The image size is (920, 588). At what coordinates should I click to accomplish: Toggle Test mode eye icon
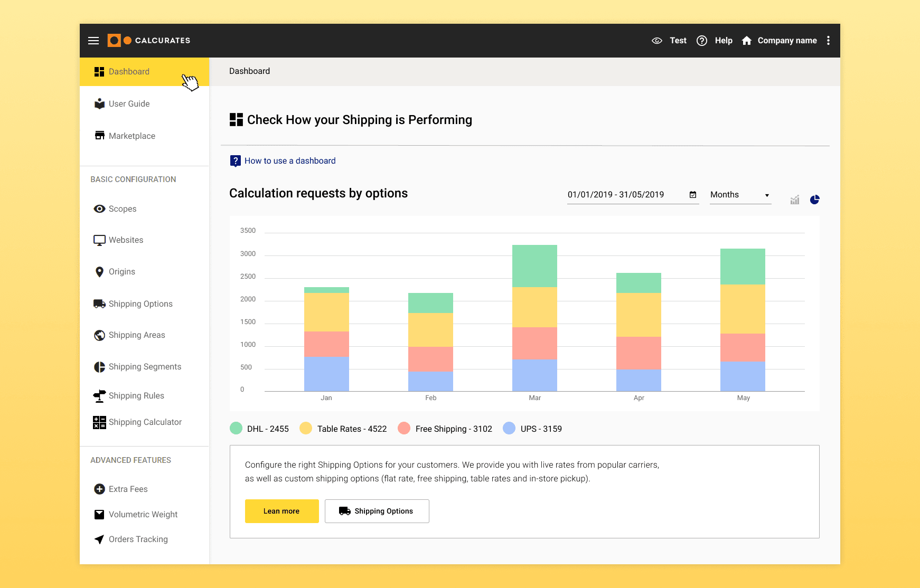tap(657, 41)
